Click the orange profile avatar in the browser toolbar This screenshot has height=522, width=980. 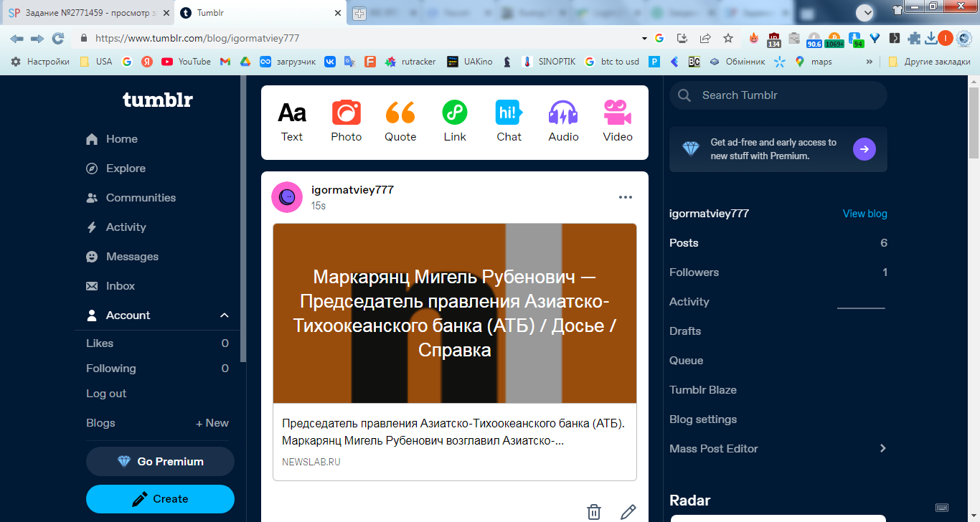point(946,38)
